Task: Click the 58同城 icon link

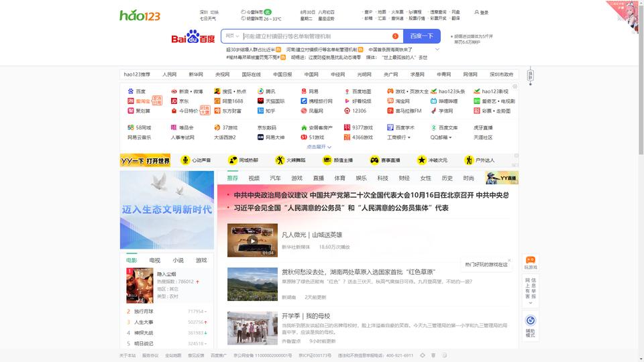Action: (131, 127)
